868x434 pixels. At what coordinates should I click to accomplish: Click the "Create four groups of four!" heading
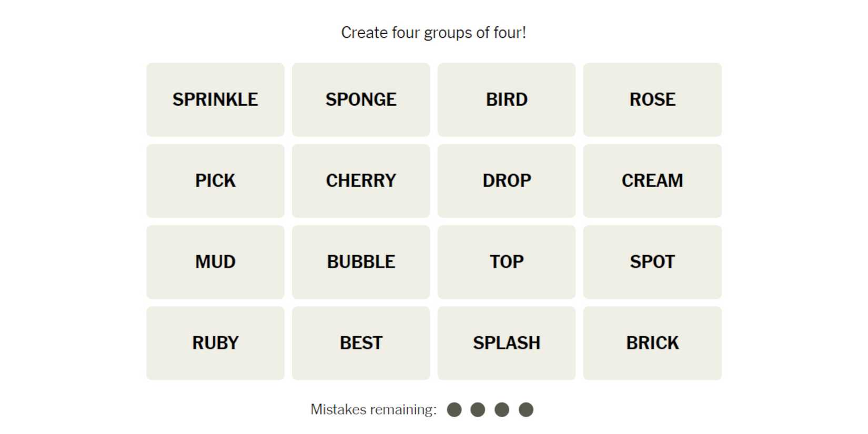coord(433,33)
